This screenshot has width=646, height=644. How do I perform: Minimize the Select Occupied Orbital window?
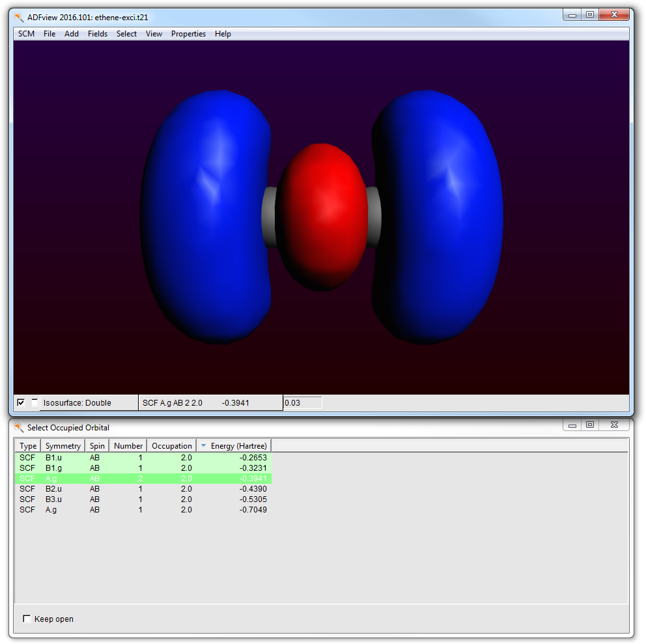572,425
